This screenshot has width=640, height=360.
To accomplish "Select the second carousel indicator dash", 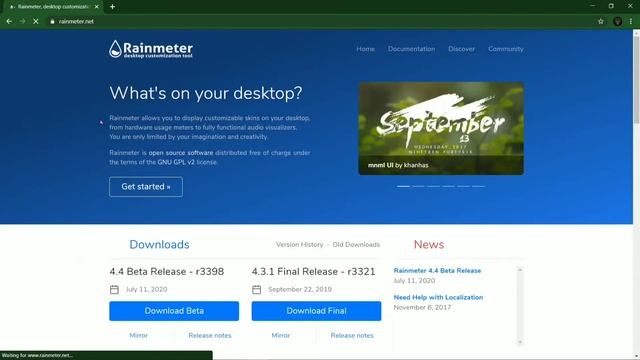I will (x=418, y=186).
